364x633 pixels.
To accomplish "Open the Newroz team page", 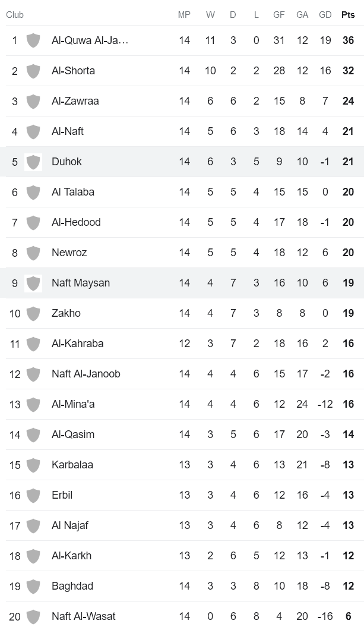I will click(x=69, y=253).
